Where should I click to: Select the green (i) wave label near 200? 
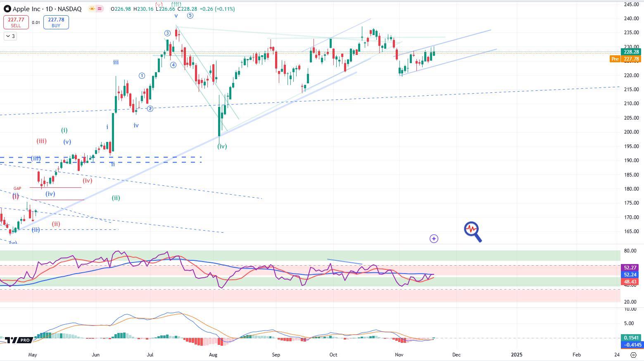tap(64, 130)
